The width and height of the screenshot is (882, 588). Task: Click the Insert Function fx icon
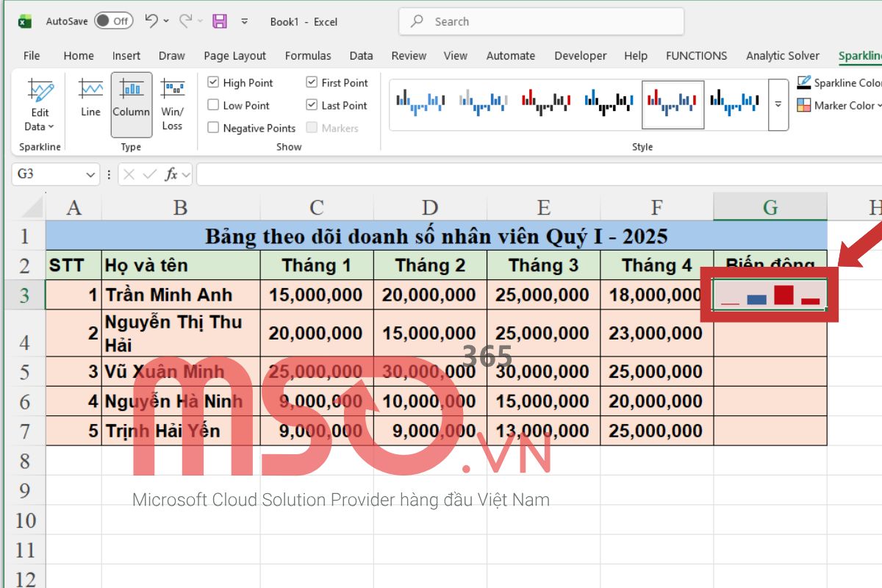[x=171, y=174]
